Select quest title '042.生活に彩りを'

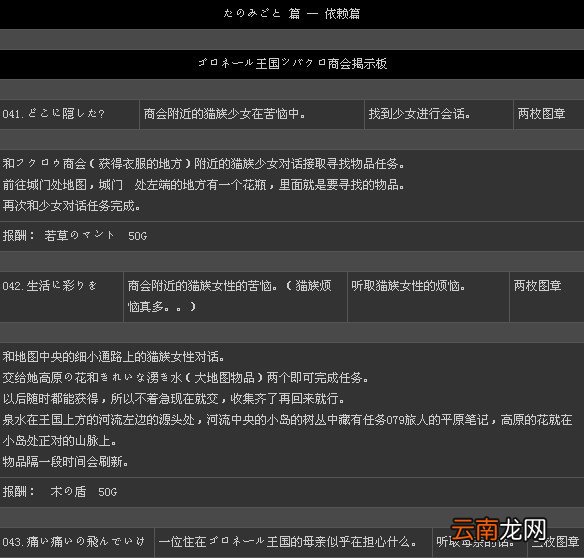click(x=50, y=286)
